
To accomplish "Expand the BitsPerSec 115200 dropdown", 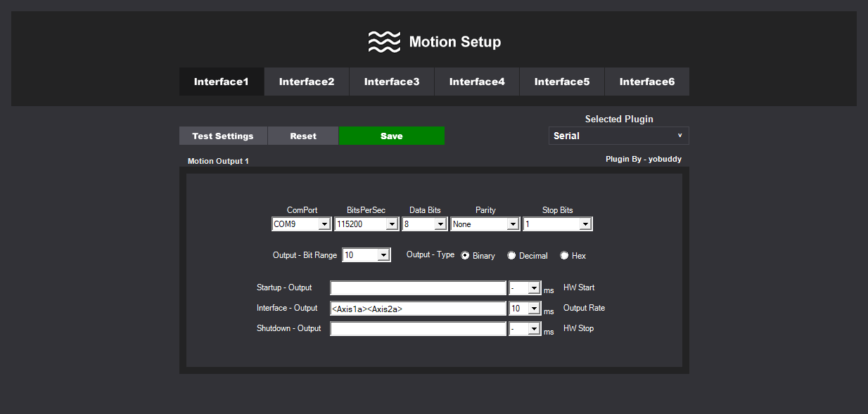I will click(x=366, y=224).
